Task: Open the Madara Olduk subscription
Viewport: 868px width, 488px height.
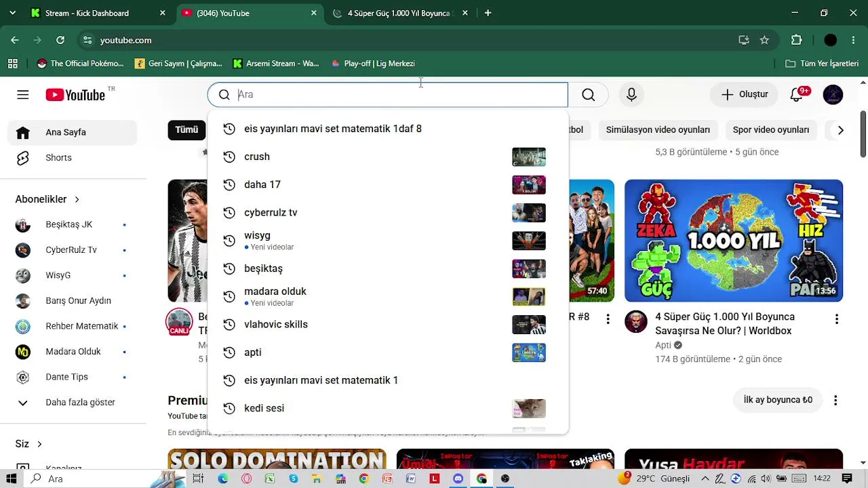Action: [x=72, y=352]
